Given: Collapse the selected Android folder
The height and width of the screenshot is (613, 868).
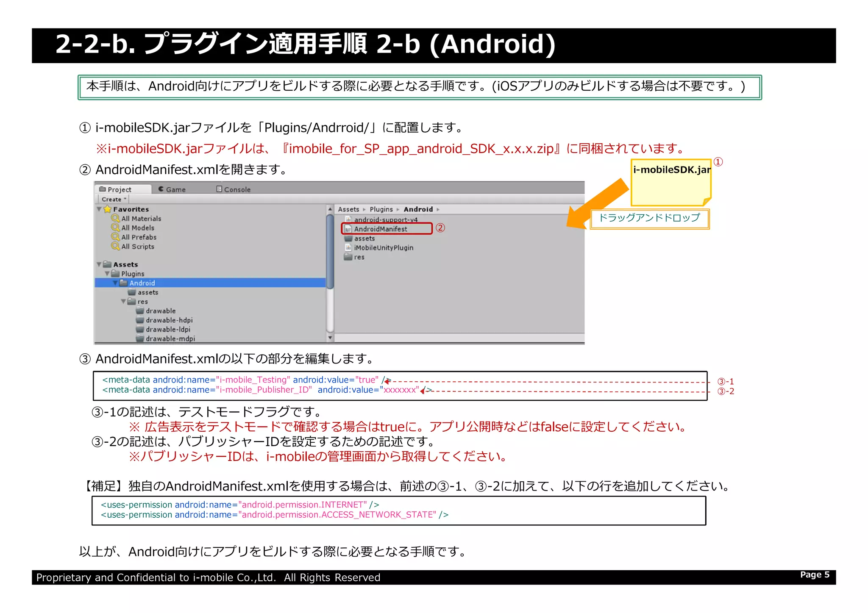Looking at the screenshot, I should point(115,283).
